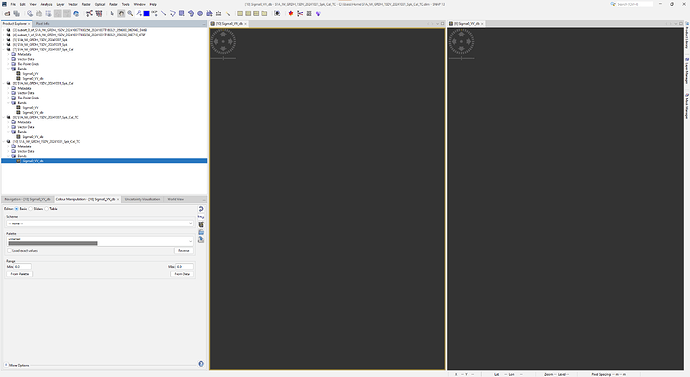Screen dimensions: 690x377
Task: Select the draw polyline tool
Action: (172, 14)
